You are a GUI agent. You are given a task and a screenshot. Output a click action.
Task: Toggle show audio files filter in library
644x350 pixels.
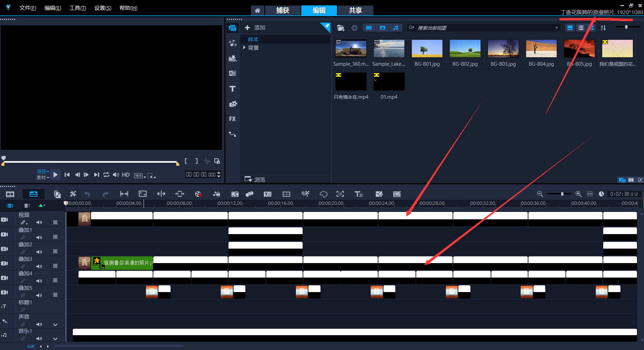(x=396, y=28)
